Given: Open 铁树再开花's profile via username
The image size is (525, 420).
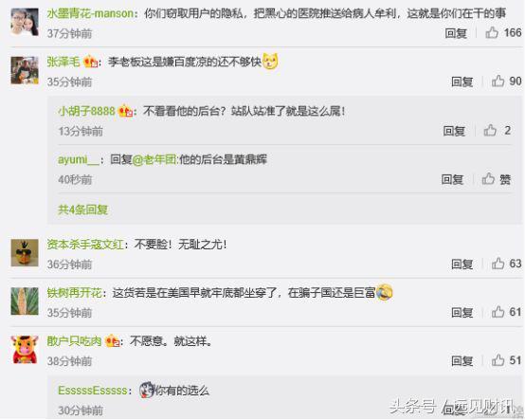Looking at the screenshot, I should [x=74, y=293].
